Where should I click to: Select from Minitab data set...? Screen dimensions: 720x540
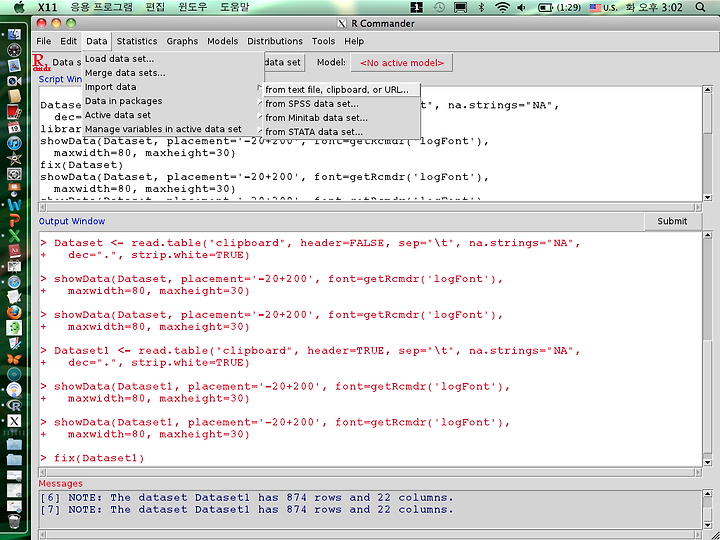pos(341,118)
